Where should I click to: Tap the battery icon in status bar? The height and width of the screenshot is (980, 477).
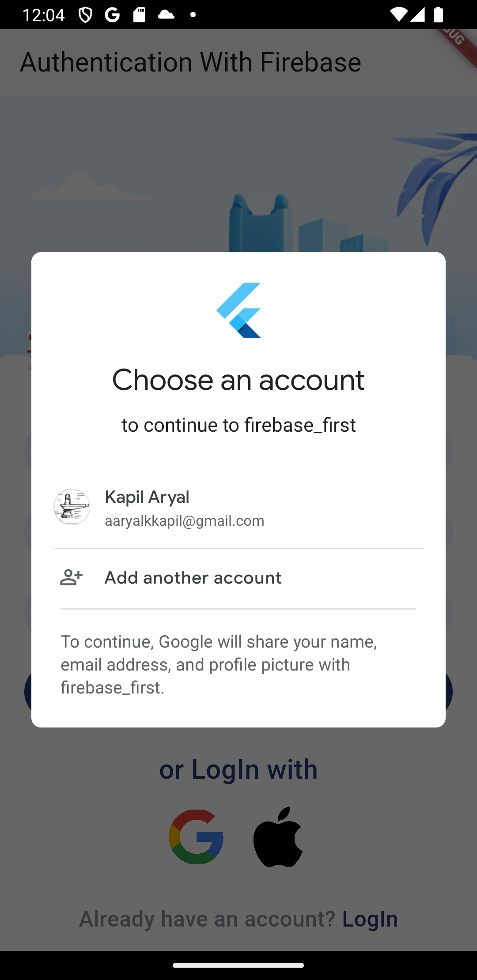click(x=438, y=15)
